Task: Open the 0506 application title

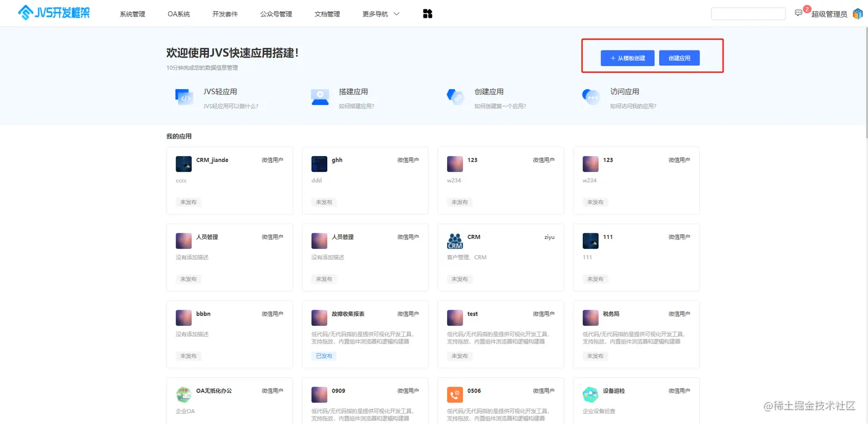Action: point(474,391)
